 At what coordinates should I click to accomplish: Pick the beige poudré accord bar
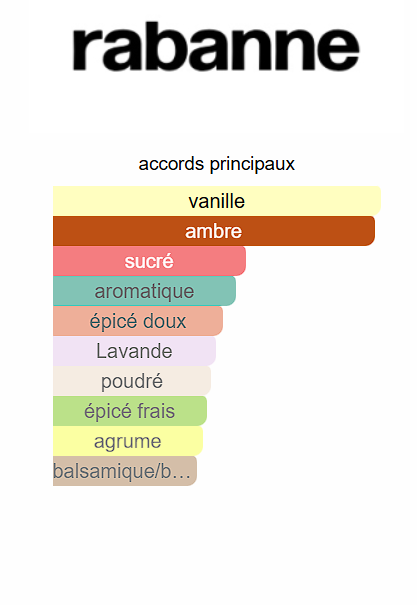(132, 381)
